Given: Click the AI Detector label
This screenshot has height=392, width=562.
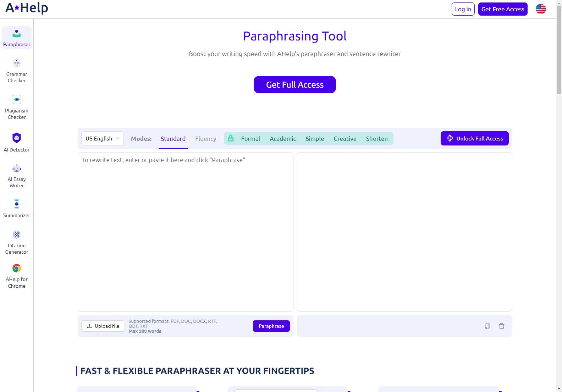Looking at the screenshot, I should [17, 150].
